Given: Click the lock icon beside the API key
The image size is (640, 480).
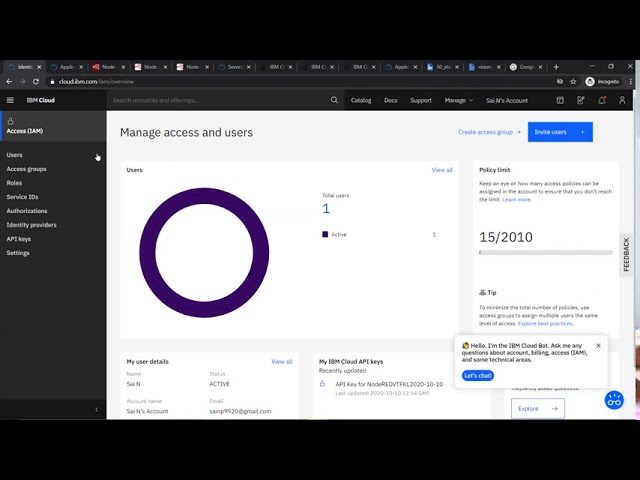Looking at the screenshot, I should tap(322, 384).
